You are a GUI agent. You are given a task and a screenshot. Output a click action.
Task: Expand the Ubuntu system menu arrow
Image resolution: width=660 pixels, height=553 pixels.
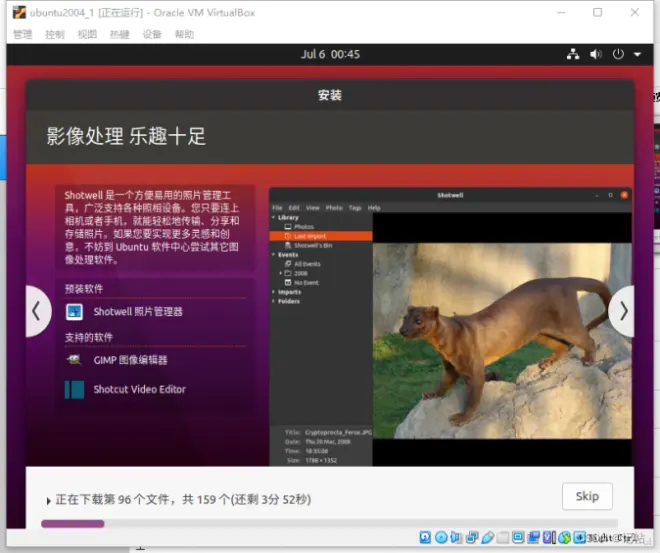(x=637, y=55)
